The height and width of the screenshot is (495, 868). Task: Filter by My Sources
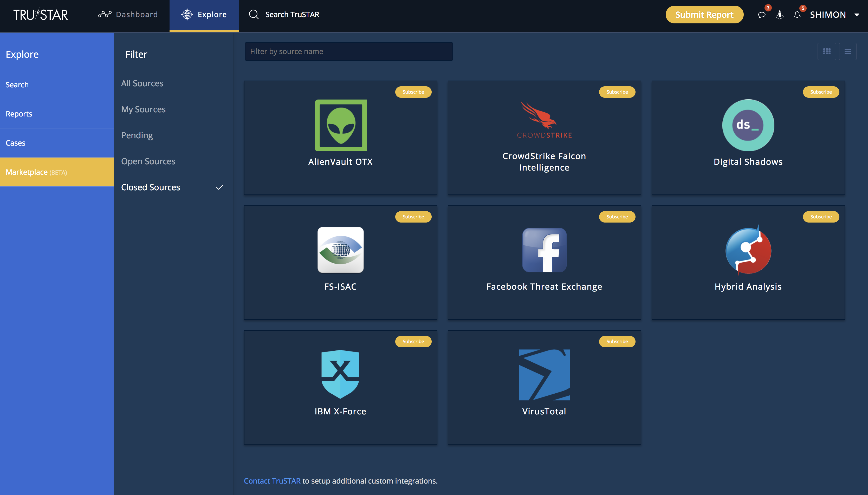143,109
